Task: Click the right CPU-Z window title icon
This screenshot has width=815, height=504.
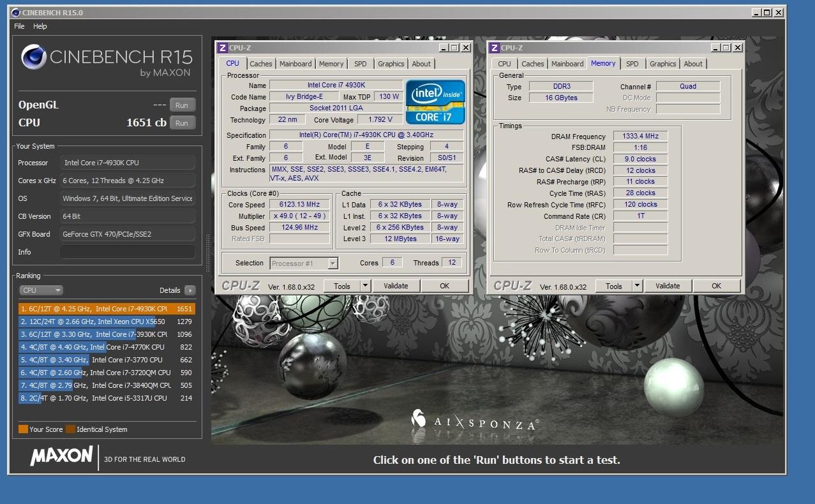Action: pyautogui.click(x=494, y=48)
